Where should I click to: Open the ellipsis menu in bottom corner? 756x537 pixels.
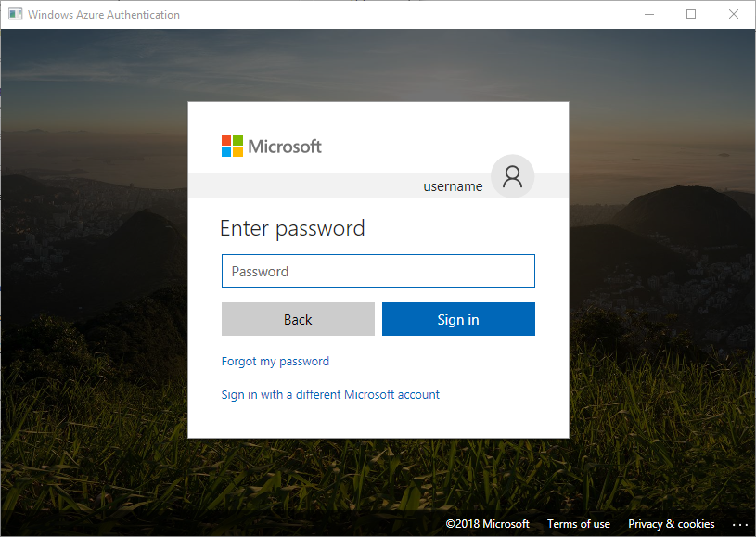coord(739,524)
